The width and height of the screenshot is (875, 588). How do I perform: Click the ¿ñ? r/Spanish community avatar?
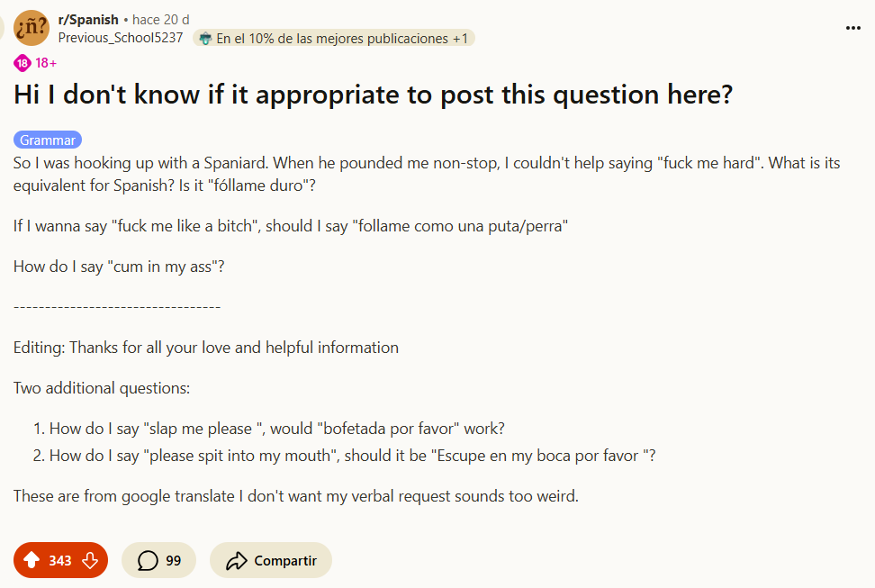click(32, 28)
